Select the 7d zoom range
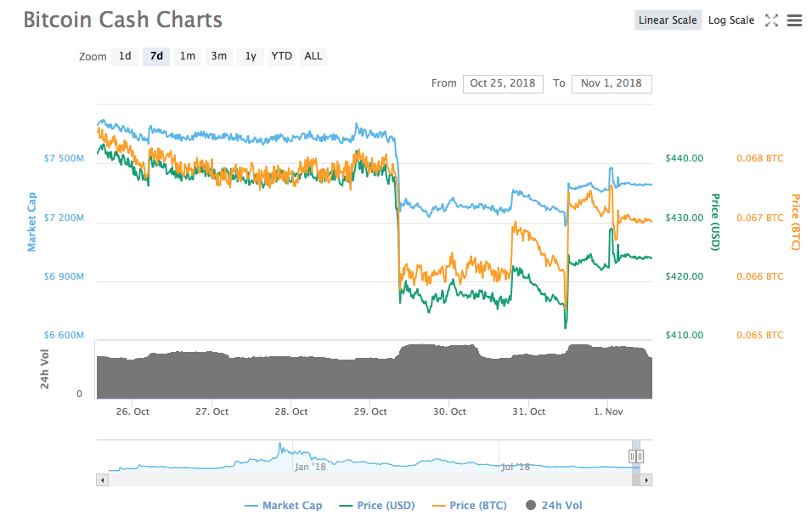This screenshot has height=516, width=812. pos(156,57)
